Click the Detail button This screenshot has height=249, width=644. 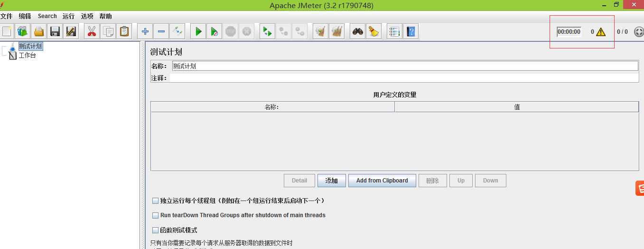click(x=299, y=181)
